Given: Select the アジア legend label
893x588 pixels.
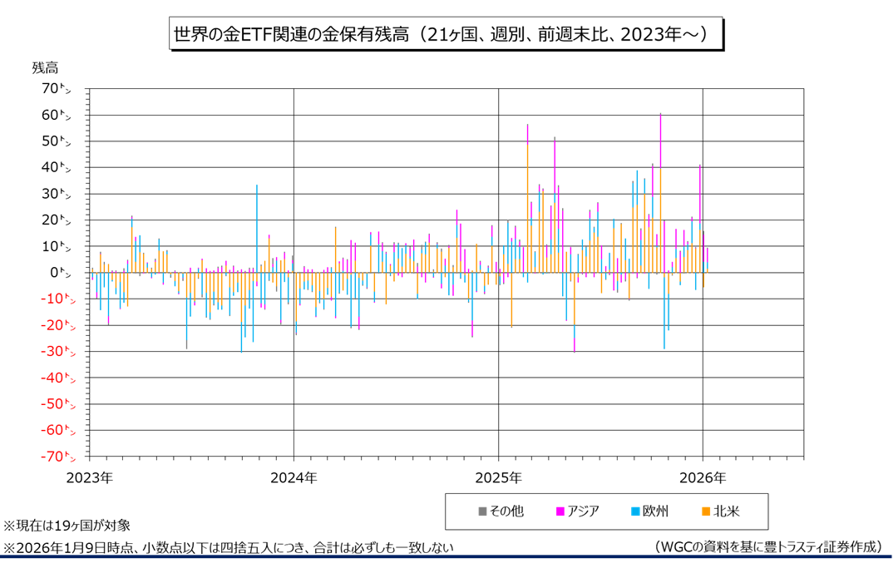Looking at the screenshot, I should tap(584, 511).
